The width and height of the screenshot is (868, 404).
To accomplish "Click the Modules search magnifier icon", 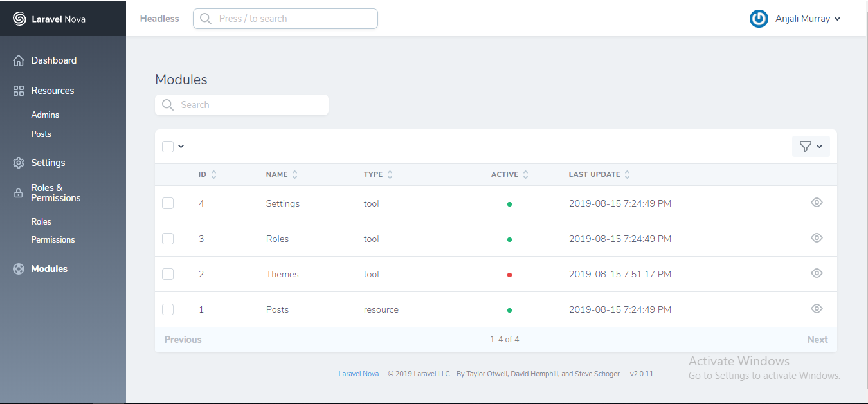I will 168,105.
